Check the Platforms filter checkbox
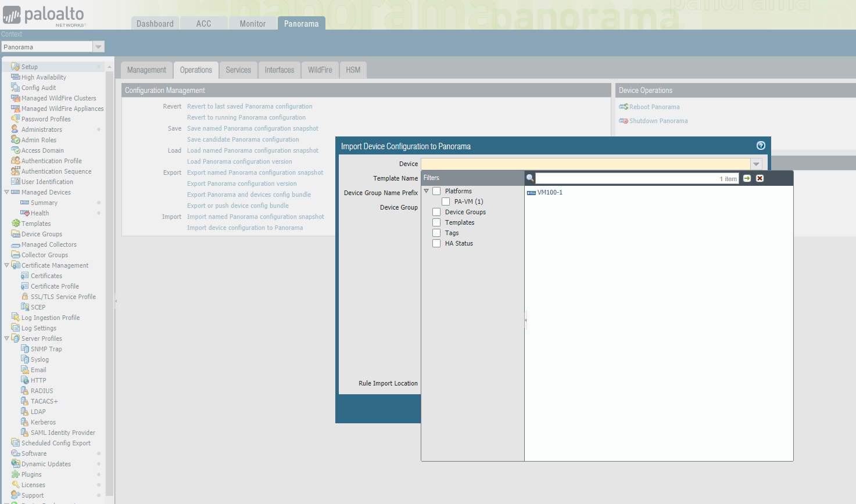Image resolution: width=856 pixels, height=504 pixels. 436,191
